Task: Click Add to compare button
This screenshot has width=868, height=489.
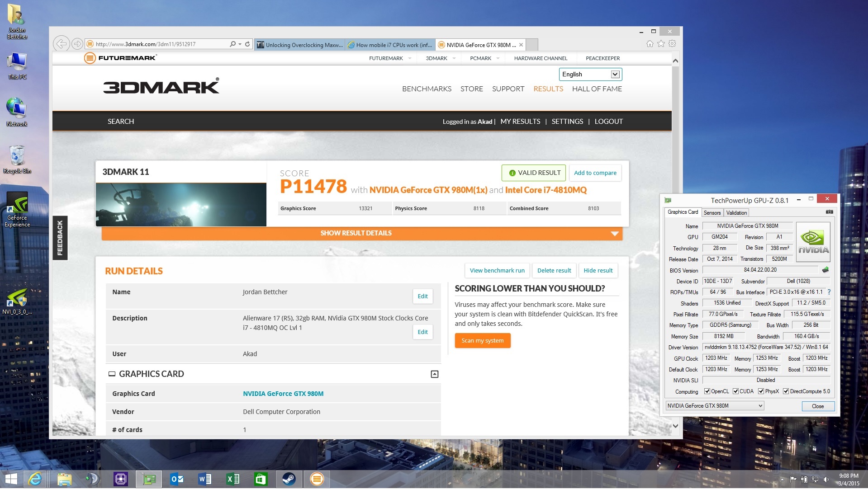Action: 595,173
